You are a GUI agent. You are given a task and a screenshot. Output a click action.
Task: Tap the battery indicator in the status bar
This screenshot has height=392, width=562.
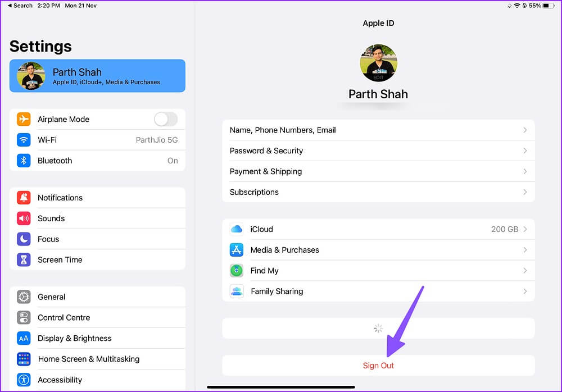[549, 6]
